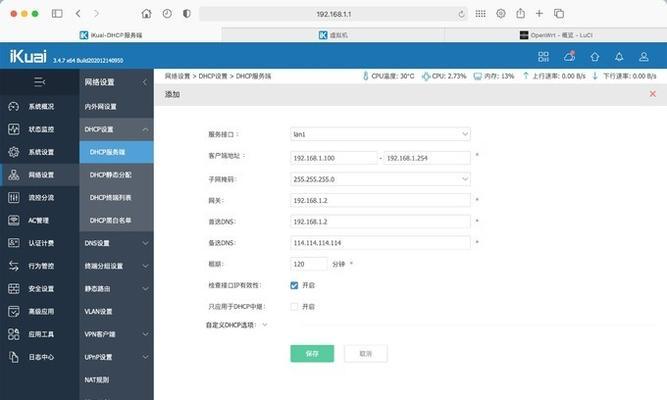Open 行为管控 sidebar item
Screen dimensions: 667x400
(x=39, y=266)
